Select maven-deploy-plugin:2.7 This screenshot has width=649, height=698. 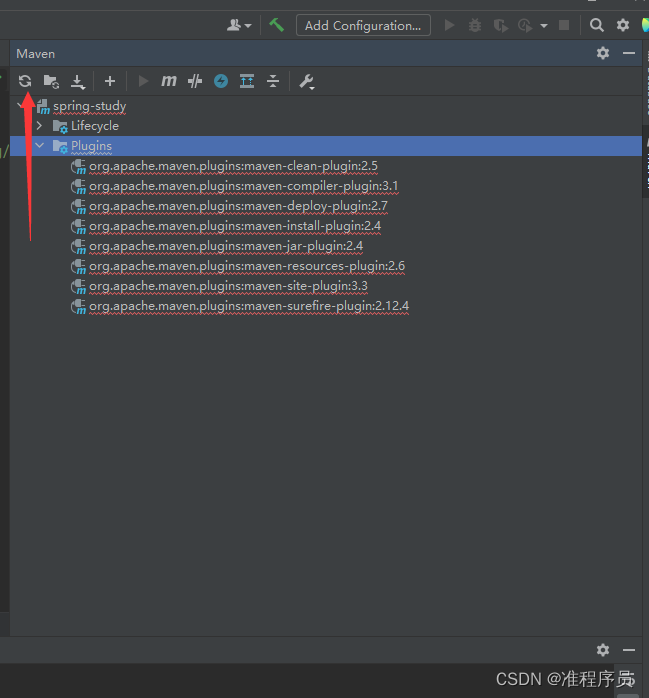coord(238,206)
